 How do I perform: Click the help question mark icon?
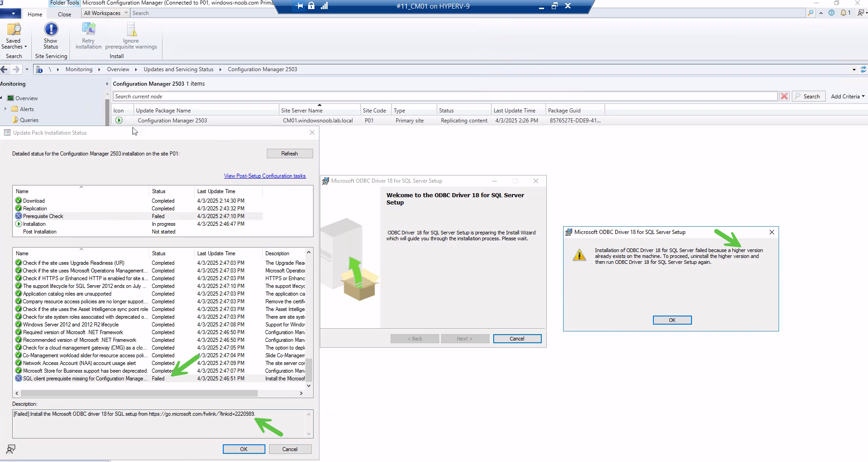[831, 13]
